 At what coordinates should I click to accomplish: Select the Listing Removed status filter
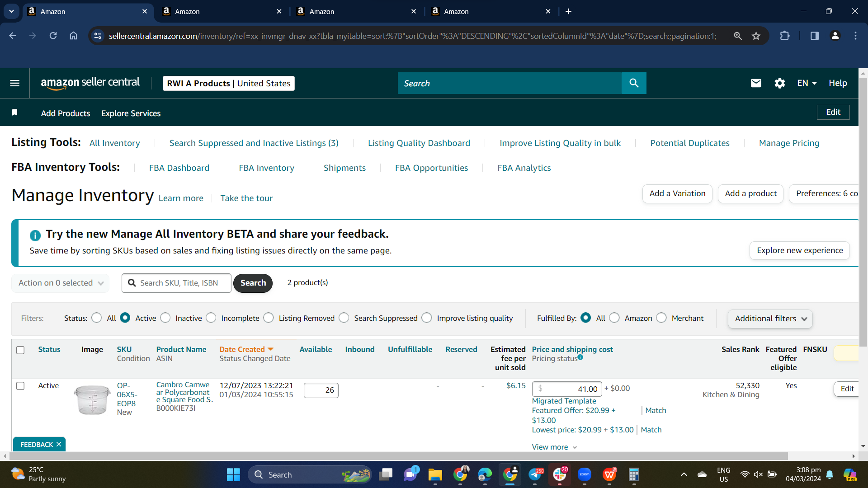coord(269,318)
